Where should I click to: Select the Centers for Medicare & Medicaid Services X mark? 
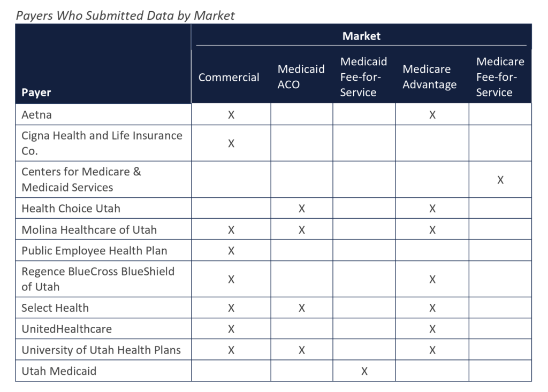click(x=500, y=180)
